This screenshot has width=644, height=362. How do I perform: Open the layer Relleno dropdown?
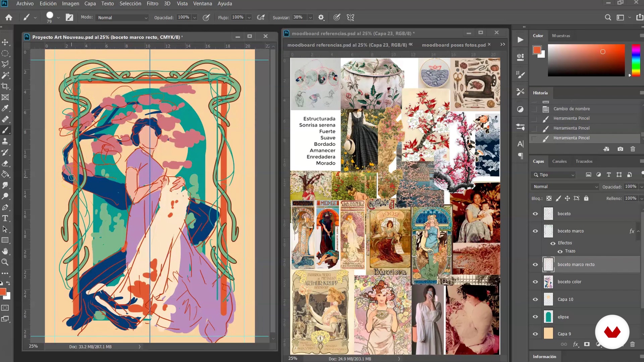[x=641, y=198]
